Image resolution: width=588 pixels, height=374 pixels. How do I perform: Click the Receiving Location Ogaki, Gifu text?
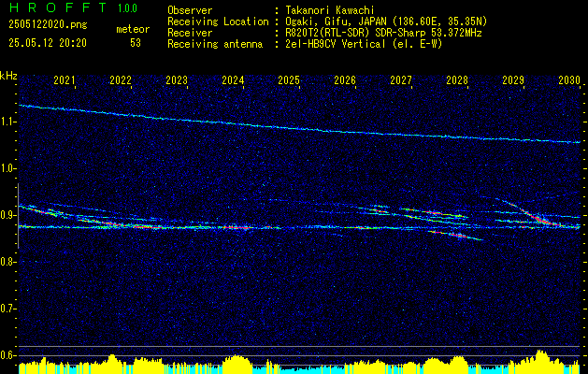click(386, 22)
